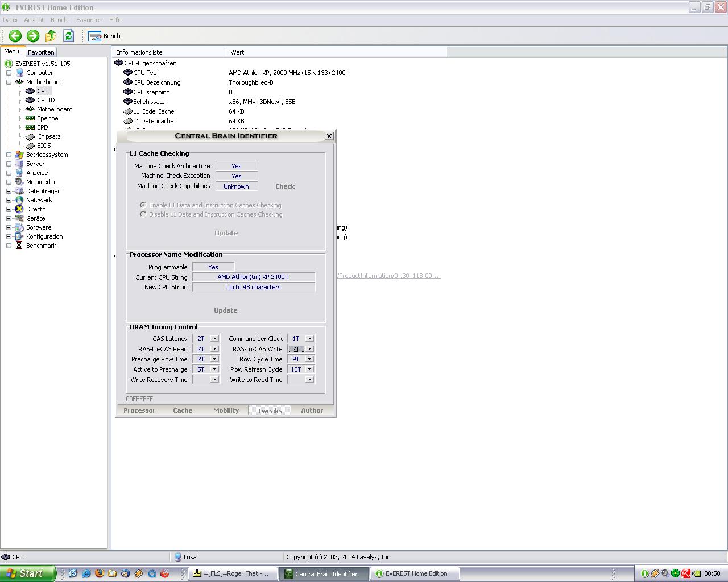Open the Favoriten menu
The image size is (728, 582).
pyautogui.click(x=89, y=20)
